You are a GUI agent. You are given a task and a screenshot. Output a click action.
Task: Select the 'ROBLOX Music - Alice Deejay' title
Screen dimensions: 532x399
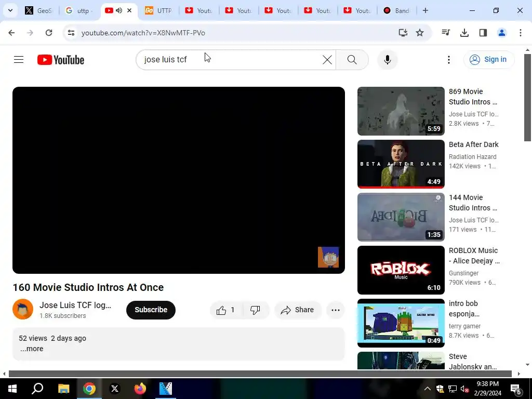coord(474,256)
